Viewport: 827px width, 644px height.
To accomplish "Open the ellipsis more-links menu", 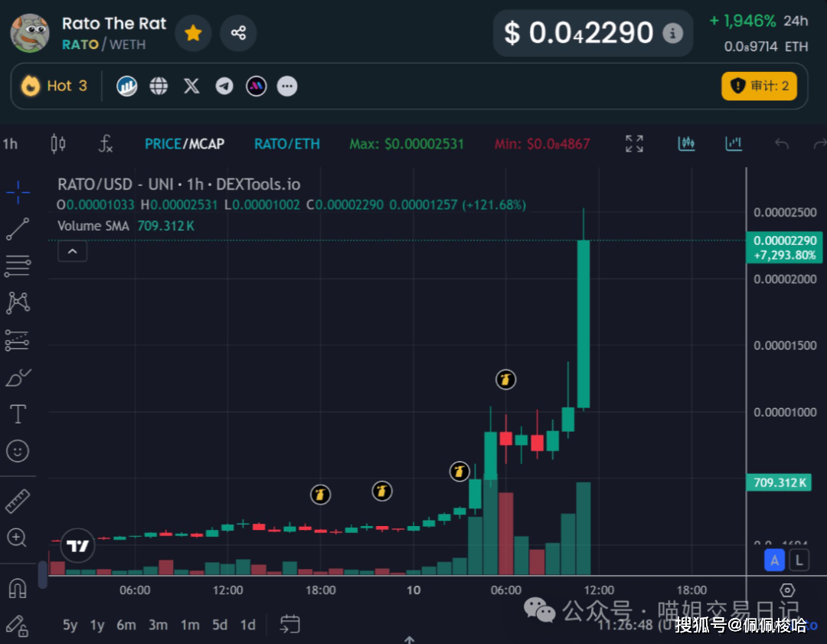I will click(287, 86).
